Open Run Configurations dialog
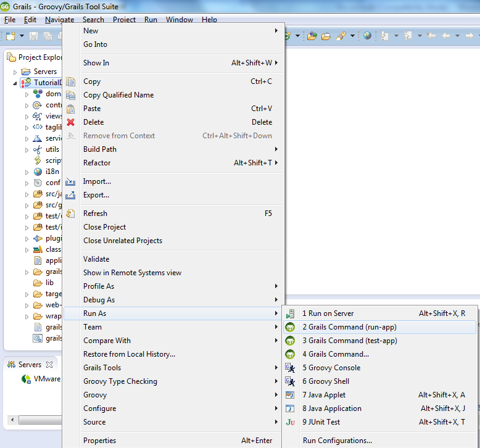Image resolution: width=480 pixels, height=448 pixels. coord(337,441)
